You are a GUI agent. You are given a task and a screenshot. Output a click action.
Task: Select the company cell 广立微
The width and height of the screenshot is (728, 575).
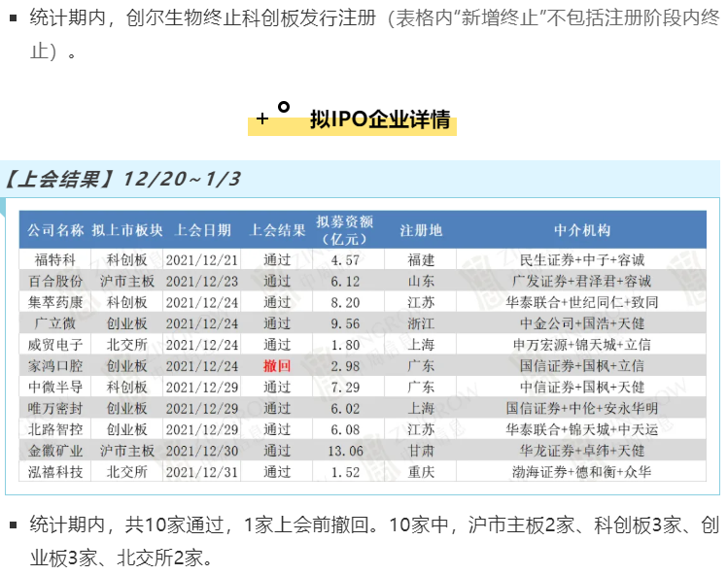pyautogui.click(x=55, y=323)
